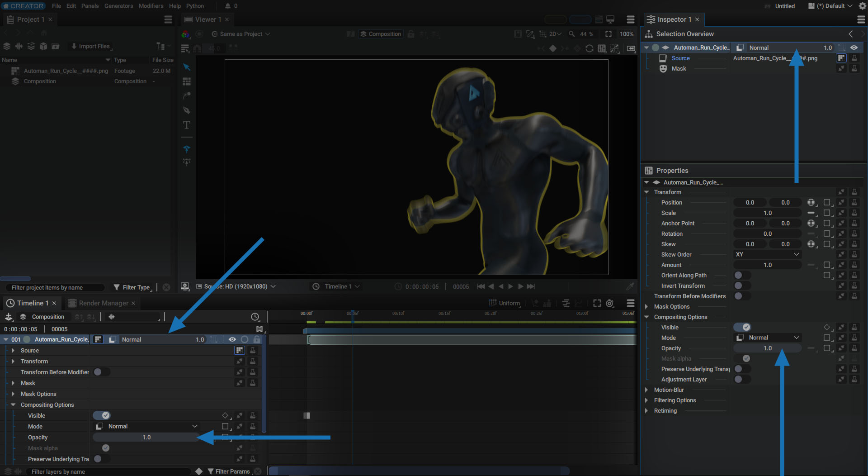Open Mode Normal dropdown in timeline
Screen dimensions: 868x476
tap(146, 426)
